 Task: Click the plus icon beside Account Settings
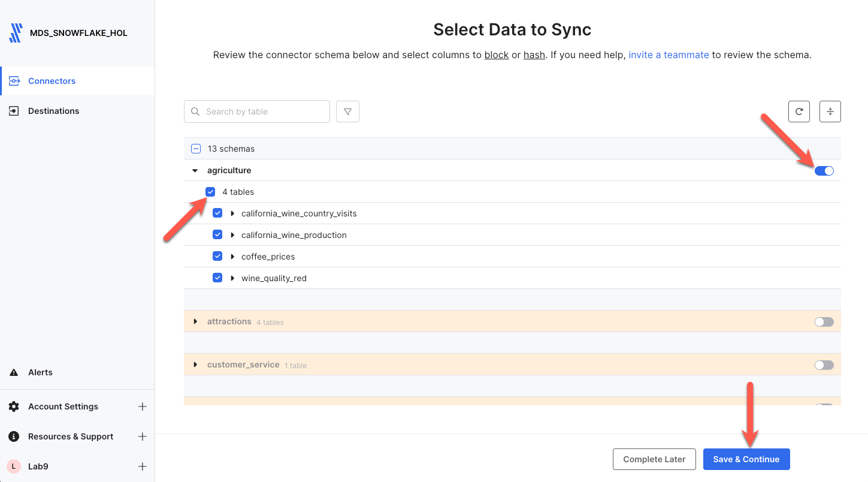coord(142,406)
